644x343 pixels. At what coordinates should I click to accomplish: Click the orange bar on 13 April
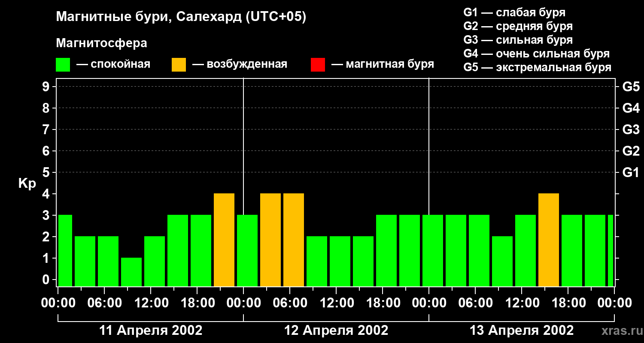549,240
